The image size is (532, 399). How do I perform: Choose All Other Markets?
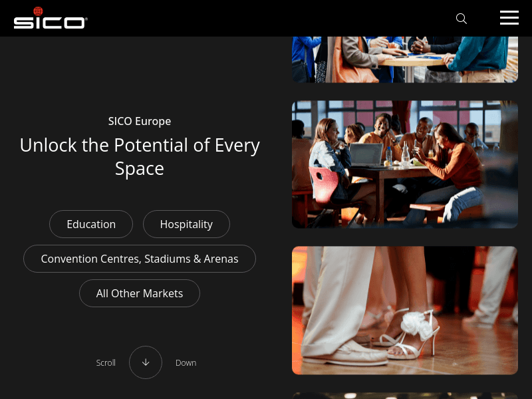(x=140, y=293)
